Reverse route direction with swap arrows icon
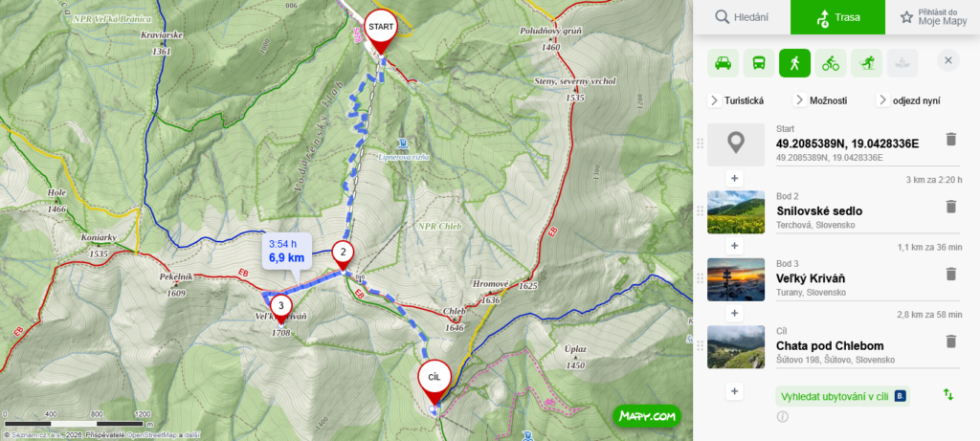This screenshot has width=980, height=441. pos(948,395)
